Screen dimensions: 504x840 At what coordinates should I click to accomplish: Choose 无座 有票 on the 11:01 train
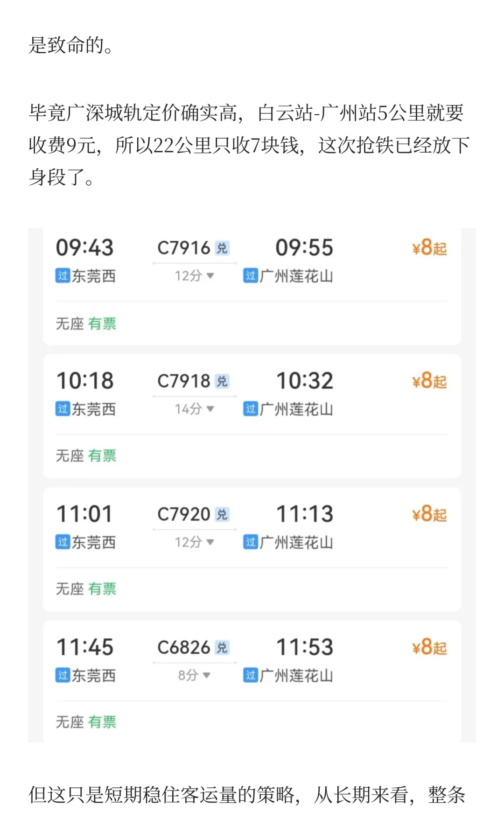pos(86,589)
